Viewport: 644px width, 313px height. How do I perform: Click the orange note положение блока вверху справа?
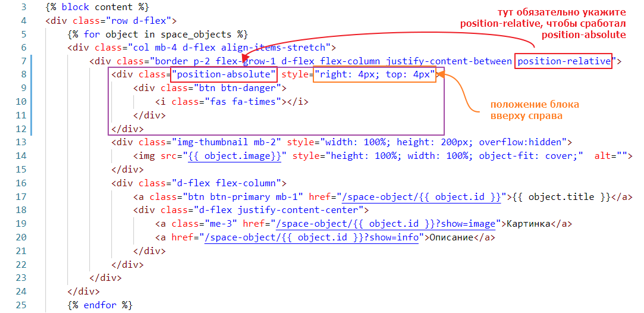point(534,110)
